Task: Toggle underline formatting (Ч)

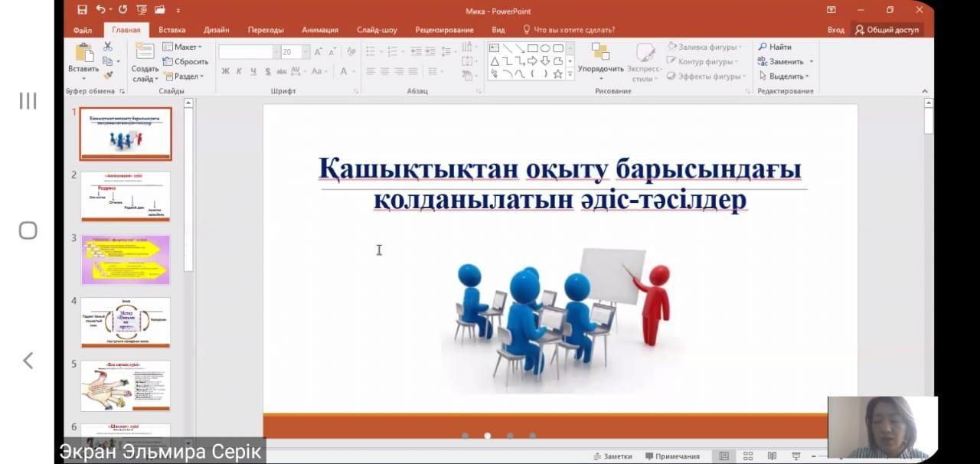Action: [253, 71]
